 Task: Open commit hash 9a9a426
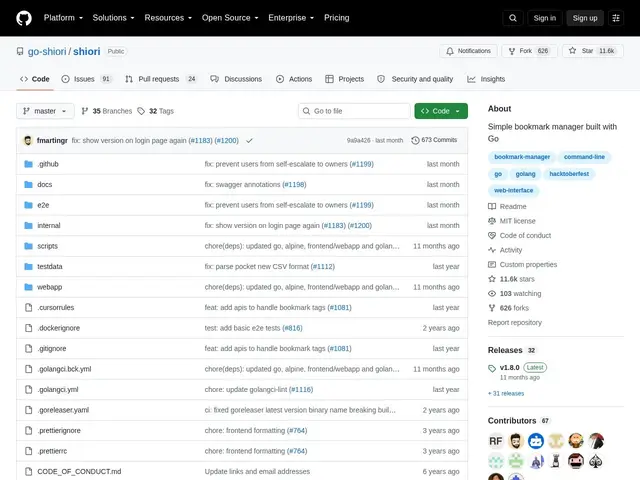click(358, 140)
